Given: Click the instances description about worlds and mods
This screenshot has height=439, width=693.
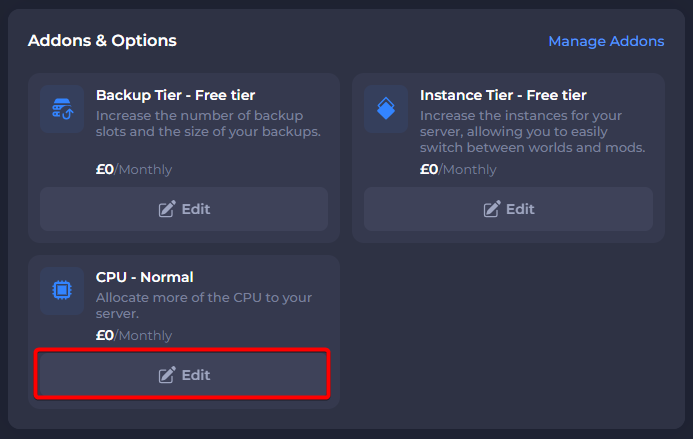Looking at the screenshot, I should tap(533, 131).
